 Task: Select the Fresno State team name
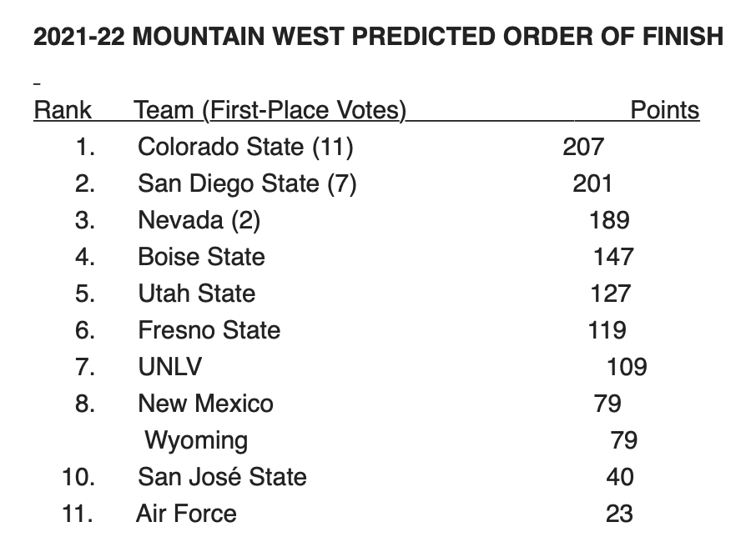(209, 330)
